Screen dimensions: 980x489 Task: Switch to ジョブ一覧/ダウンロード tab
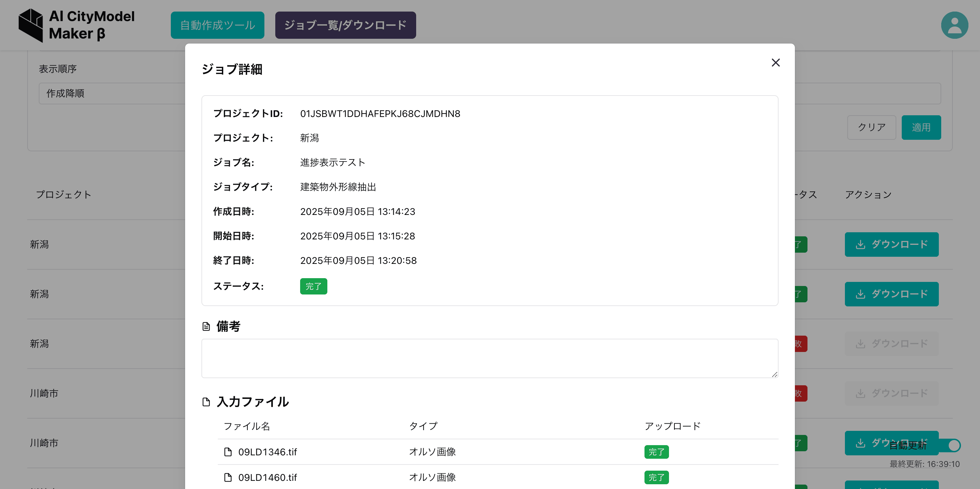pos(345,25)
